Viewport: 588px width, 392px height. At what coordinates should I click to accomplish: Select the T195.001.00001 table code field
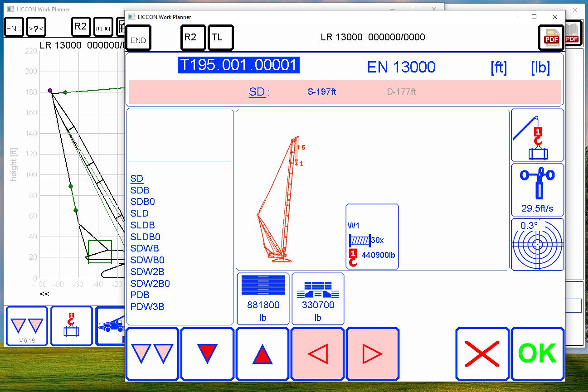click(x=238, y=65)
